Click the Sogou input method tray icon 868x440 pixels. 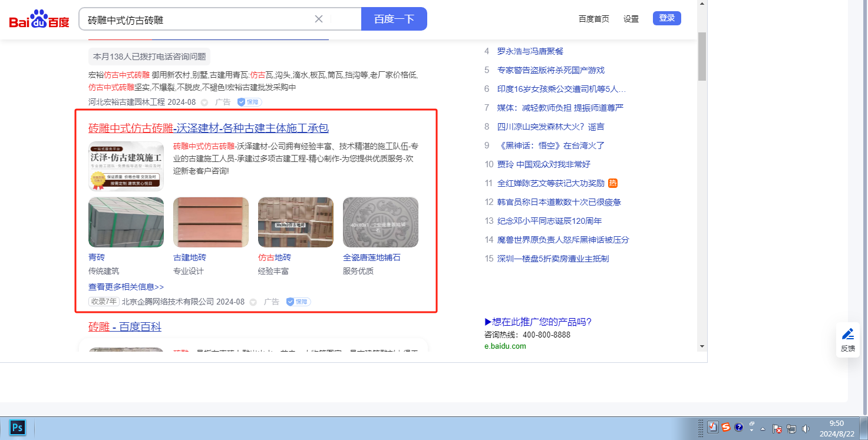[726, 428]
